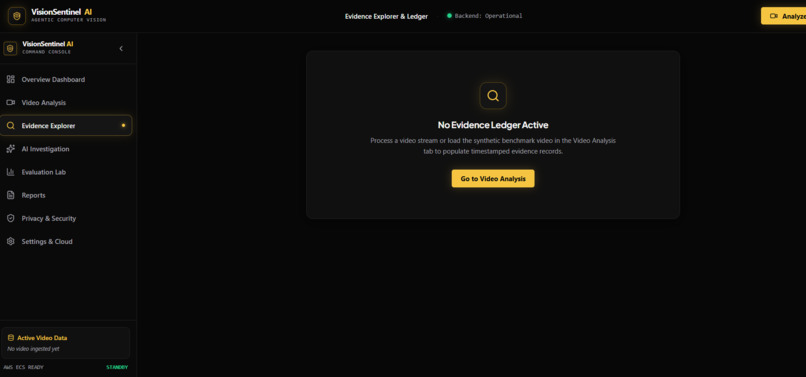Click the large search icon in empty-state card
This screenshot has width=806, height=377.
click(x=493, y=96)
